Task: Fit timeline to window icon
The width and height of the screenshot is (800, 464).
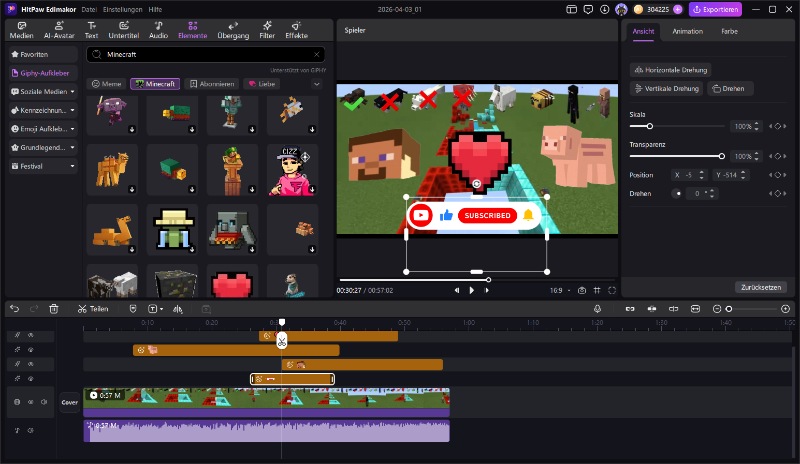Action: [x=695, y=309]
